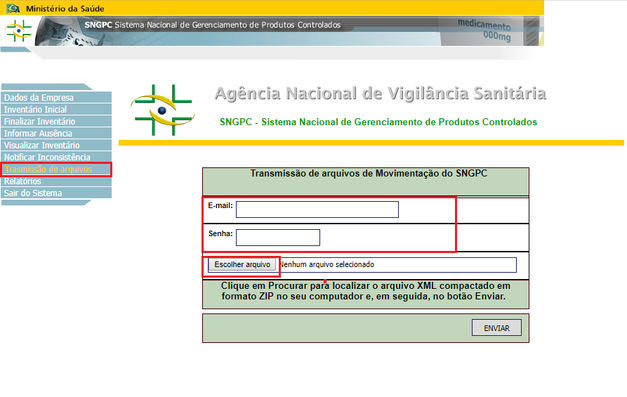Open Relatórios in the sidebar
Screen dimensions: 627x397
56,181
